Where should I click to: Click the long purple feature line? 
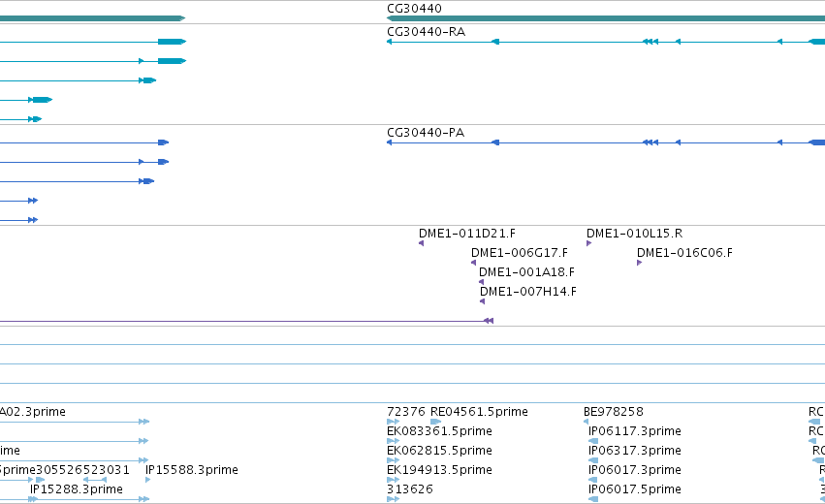[246, 321]
